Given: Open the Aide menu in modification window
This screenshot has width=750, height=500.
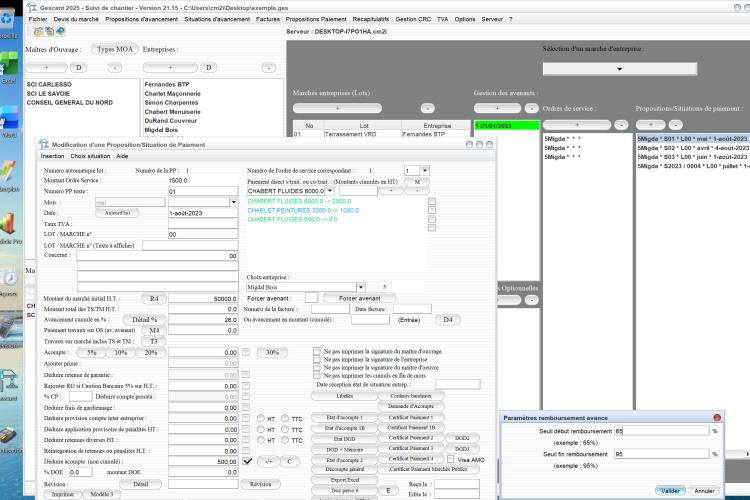Looking at the screenshot, I should [x=122, y=156].
